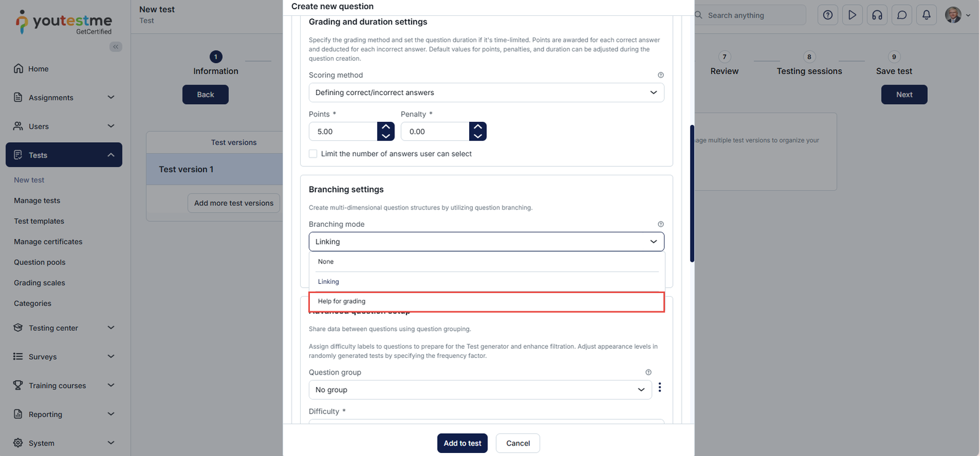980x456 pixels.
Task: Open the Question group dropdown
Action: click(x=480, y=390)
